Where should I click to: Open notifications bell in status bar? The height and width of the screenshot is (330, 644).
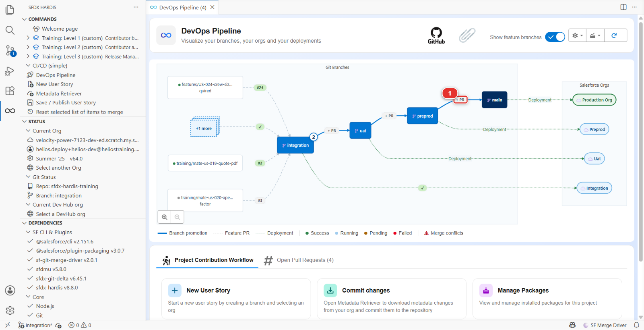coord(636,325)
